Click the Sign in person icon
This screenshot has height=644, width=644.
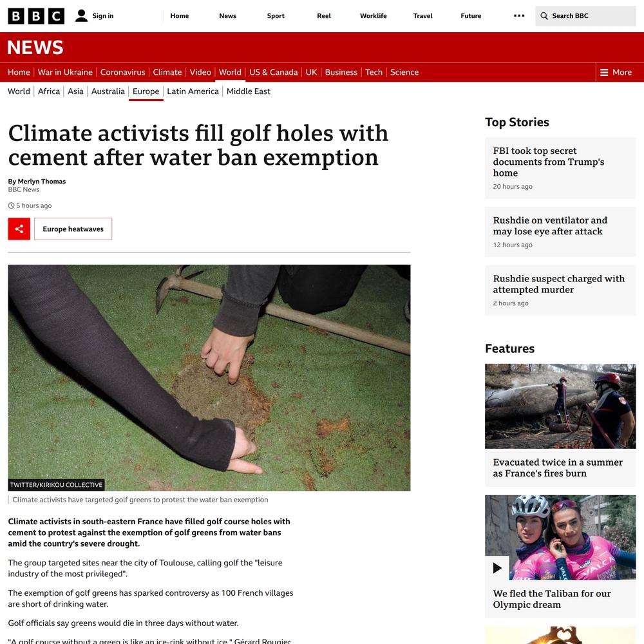[x=81, y=15]
